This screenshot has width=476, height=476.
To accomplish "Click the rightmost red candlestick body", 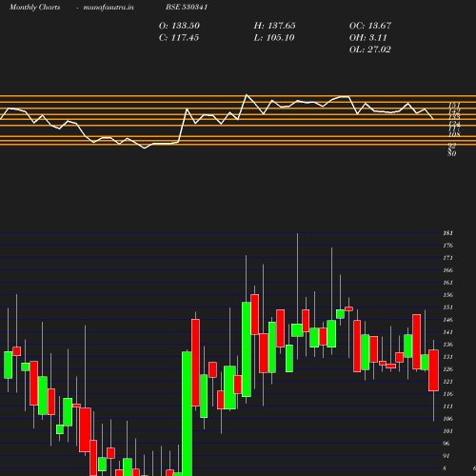I will click(433, 370).
